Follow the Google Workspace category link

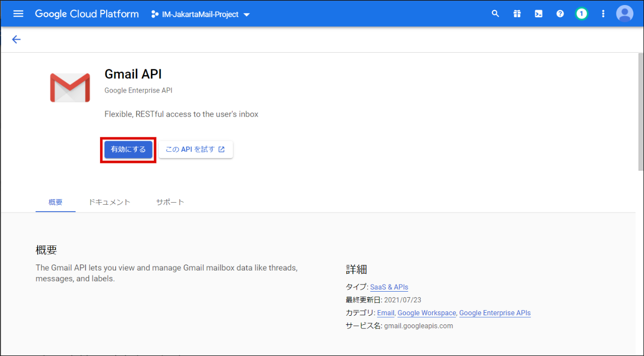coord(427,313)
